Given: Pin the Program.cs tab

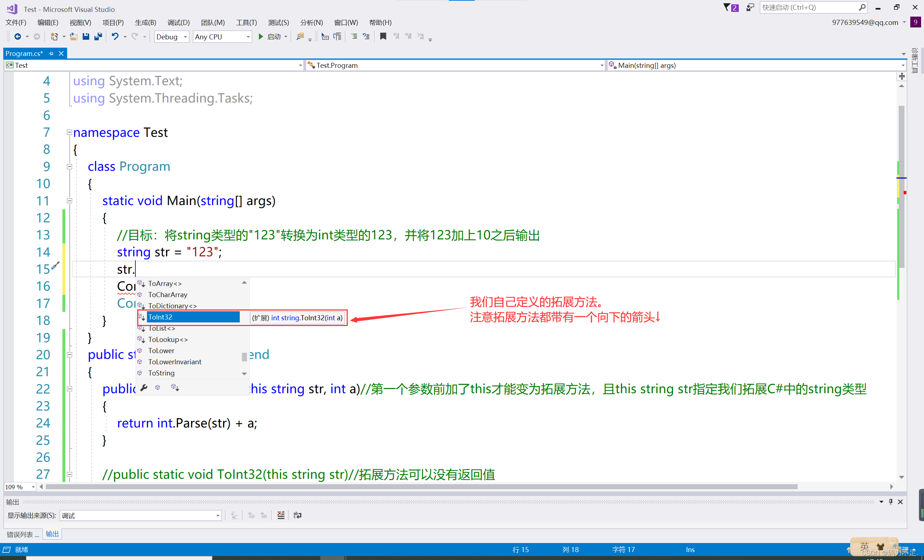Looking at the screenshot, I should (51, 54).
